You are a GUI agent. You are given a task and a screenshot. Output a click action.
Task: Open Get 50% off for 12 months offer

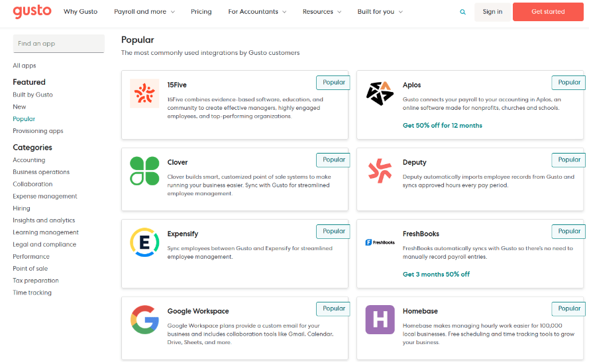pos(442,125)
